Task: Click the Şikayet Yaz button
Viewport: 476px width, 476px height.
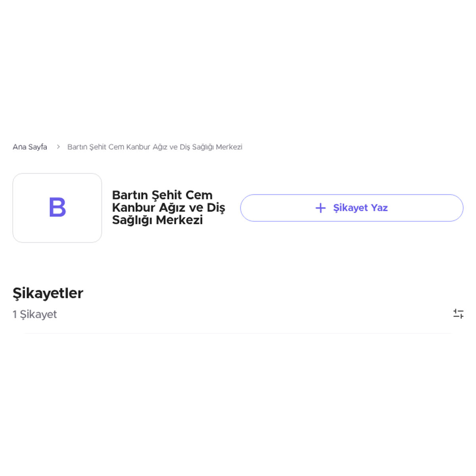Action: tap(352, 208)
